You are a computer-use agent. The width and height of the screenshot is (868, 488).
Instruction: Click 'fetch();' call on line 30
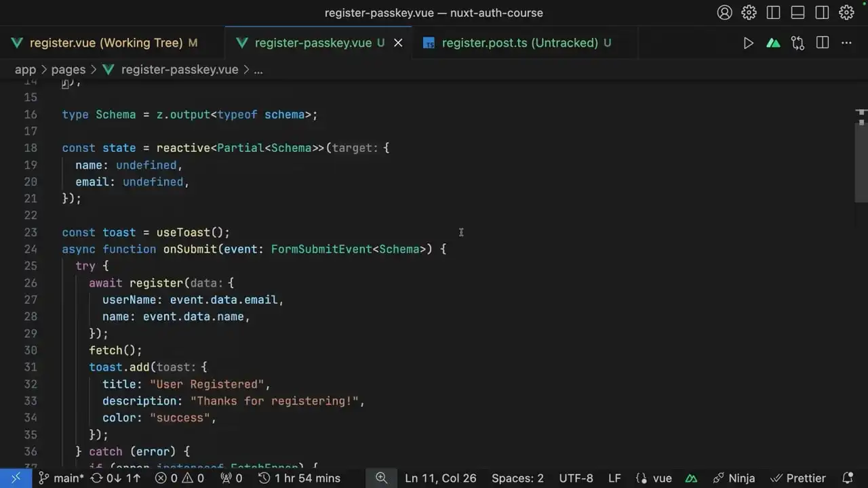115,350
